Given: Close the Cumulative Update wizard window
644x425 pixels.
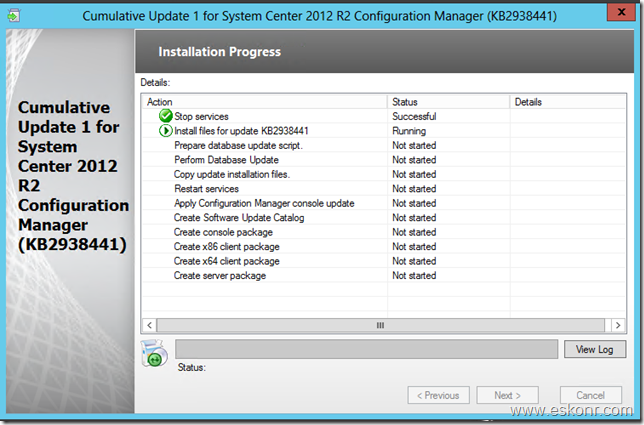Looking at the screenshot, I should (x=621, y=12).
